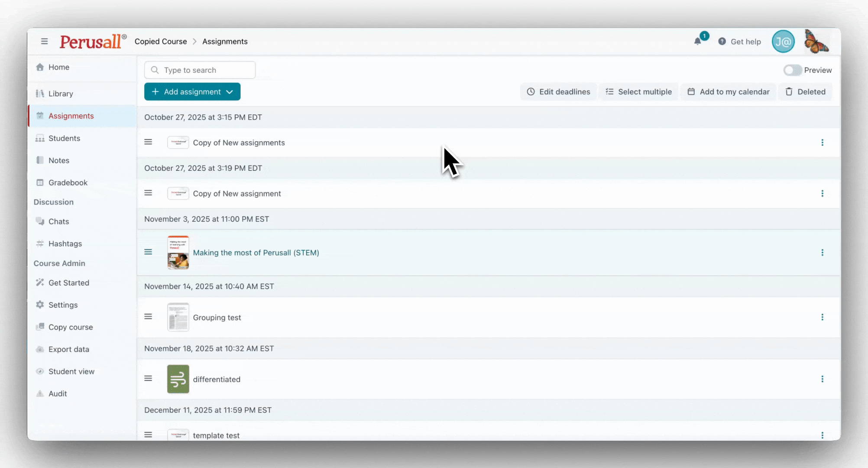
Task: Open options for Copy of New assignments
Action: click(x=822, y=143)
